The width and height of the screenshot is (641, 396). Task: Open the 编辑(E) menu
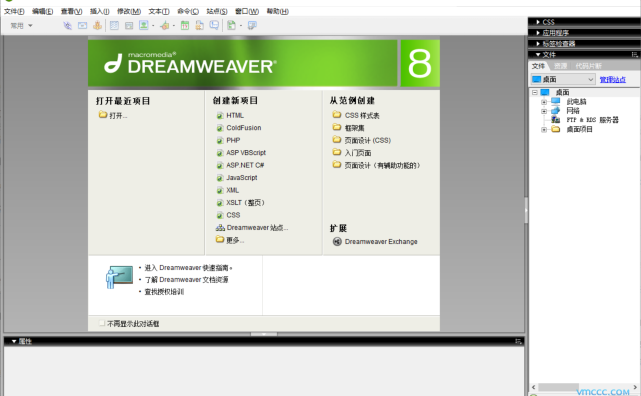[43, 11]
